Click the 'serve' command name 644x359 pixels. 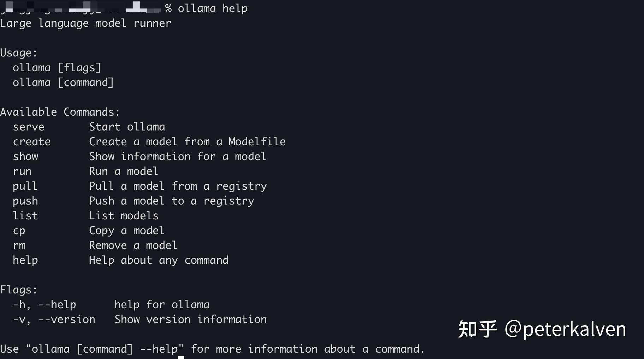(x=29, y=127)
